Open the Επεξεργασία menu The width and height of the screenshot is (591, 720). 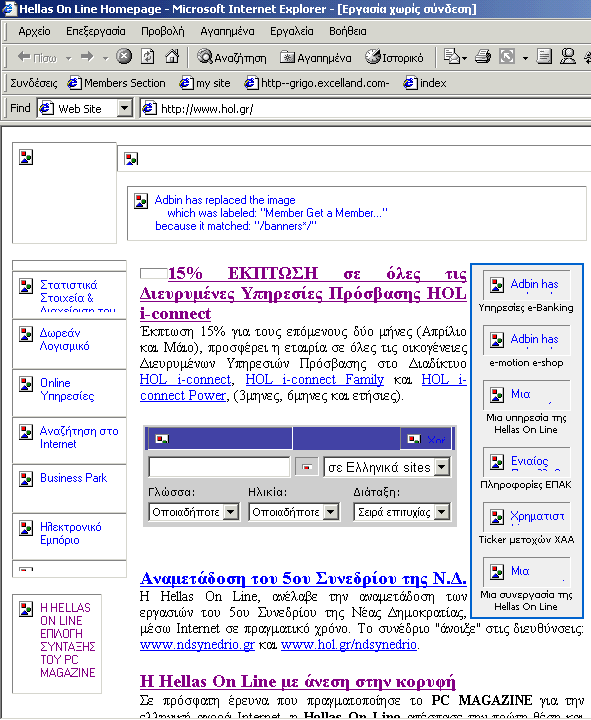(x=96, y=31)
